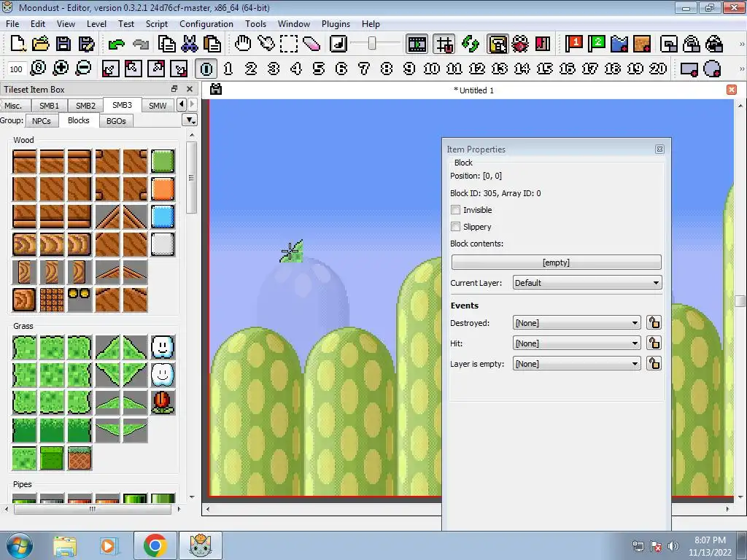Open the tileset group dropdown arrow

pyautogui.click(x=190, y=120)
